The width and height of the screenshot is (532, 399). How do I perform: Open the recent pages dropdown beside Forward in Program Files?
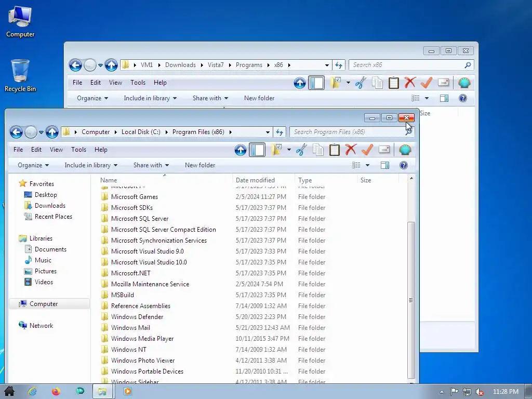pyautogui.click(x=41, y=132)
